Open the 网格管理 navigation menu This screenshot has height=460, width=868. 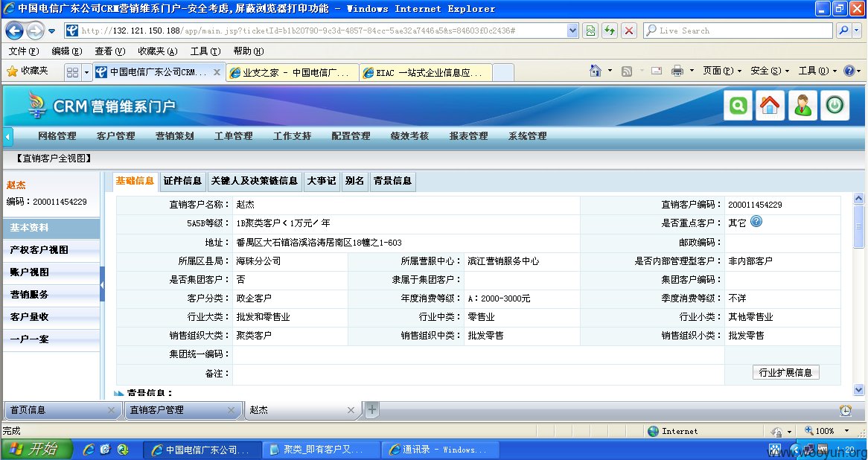[57, 135]
